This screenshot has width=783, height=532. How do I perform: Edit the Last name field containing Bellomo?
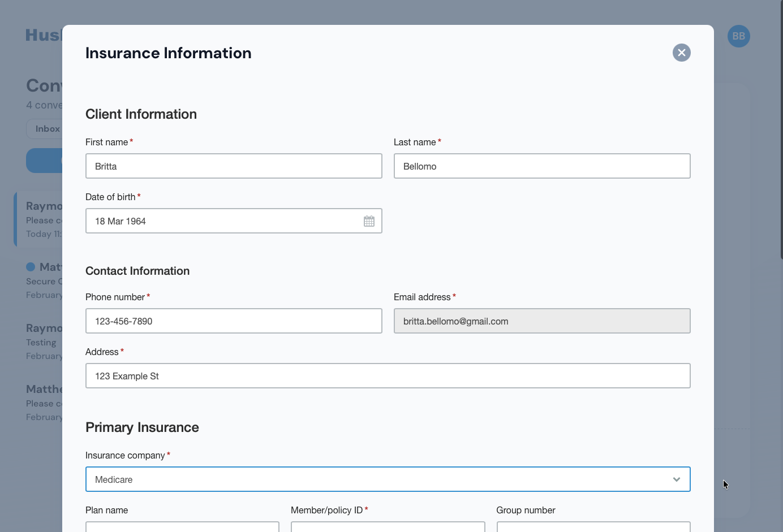pos(542,166)
